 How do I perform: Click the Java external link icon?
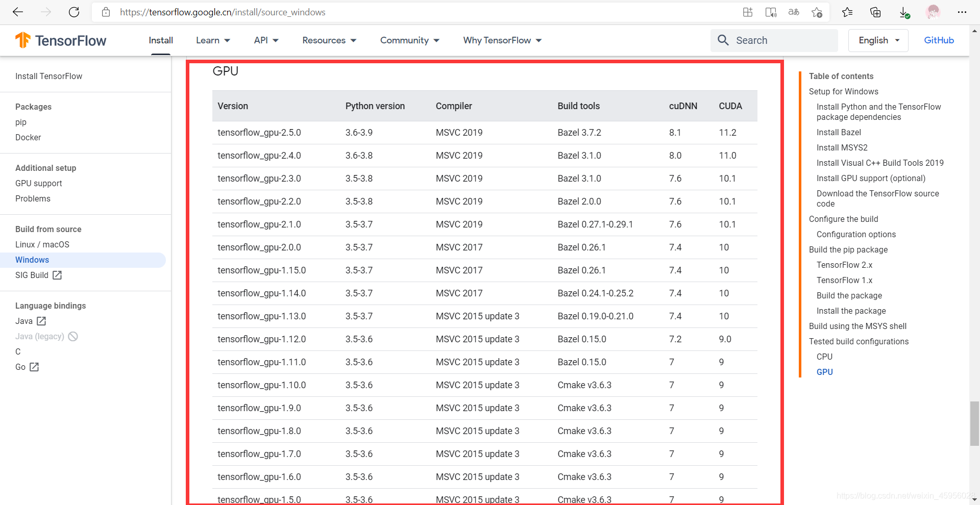[x=41, y=321]
